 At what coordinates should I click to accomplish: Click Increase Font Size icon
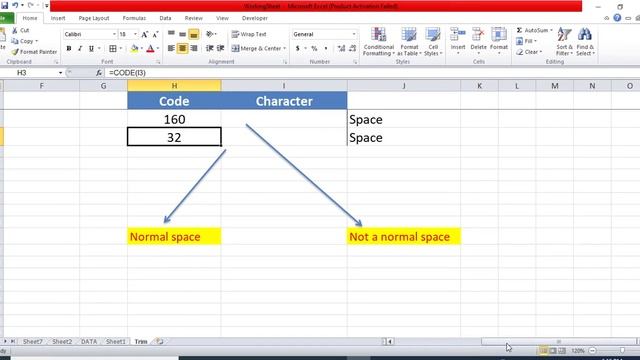144,35
